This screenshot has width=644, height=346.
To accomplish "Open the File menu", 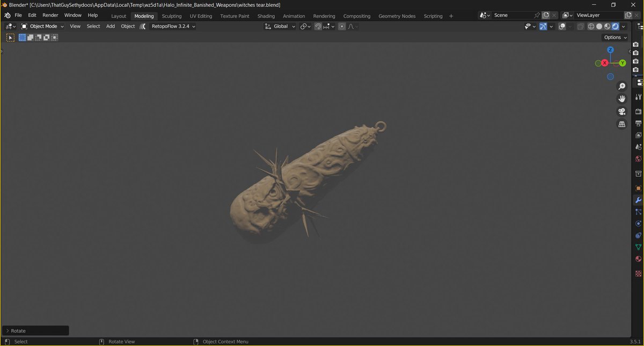I will pos(18,16).
